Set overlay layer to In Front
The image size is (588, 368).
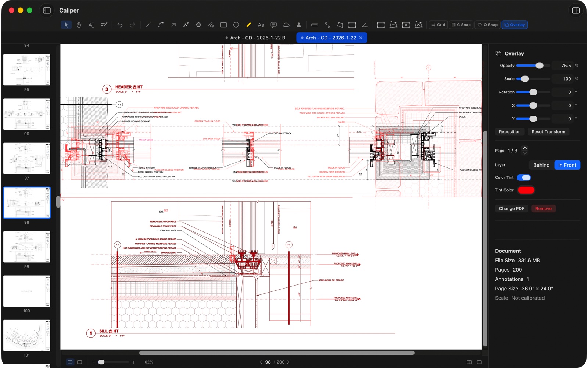click(567, 165)
